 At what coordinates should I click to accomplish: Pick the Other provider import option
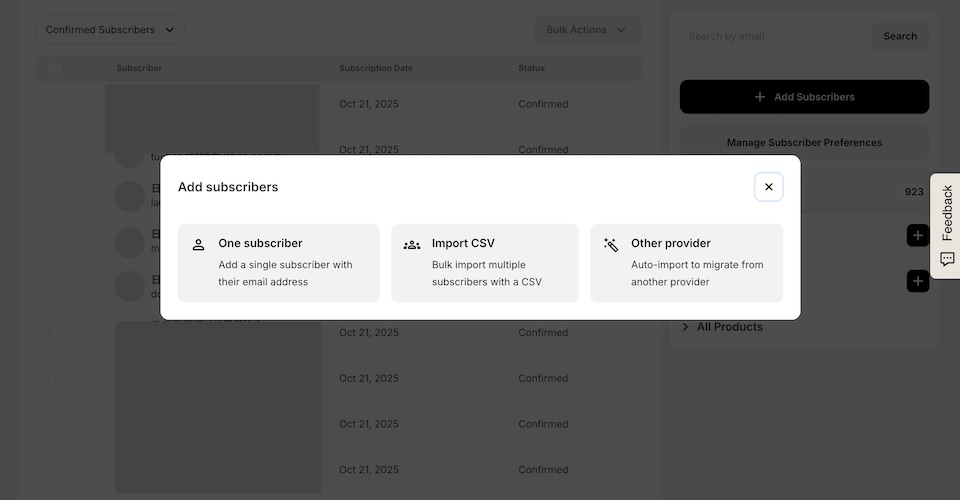(687, 263)
